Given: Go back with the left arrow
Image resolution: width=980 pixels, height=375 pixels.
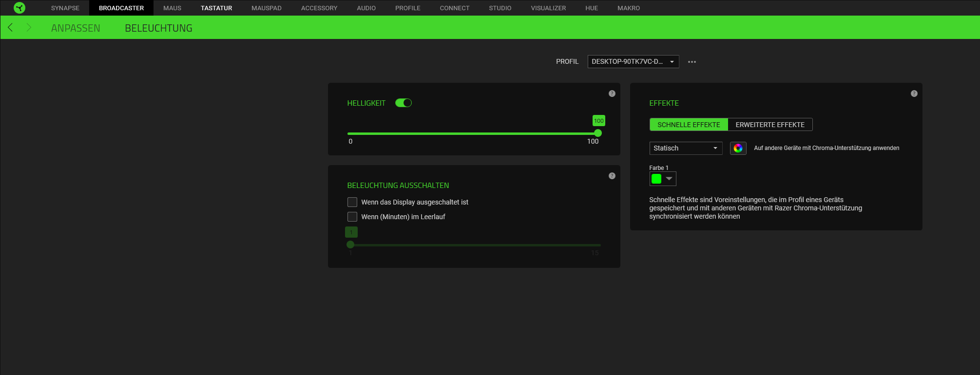Looking at the screenshot, I should coord(10,27).
